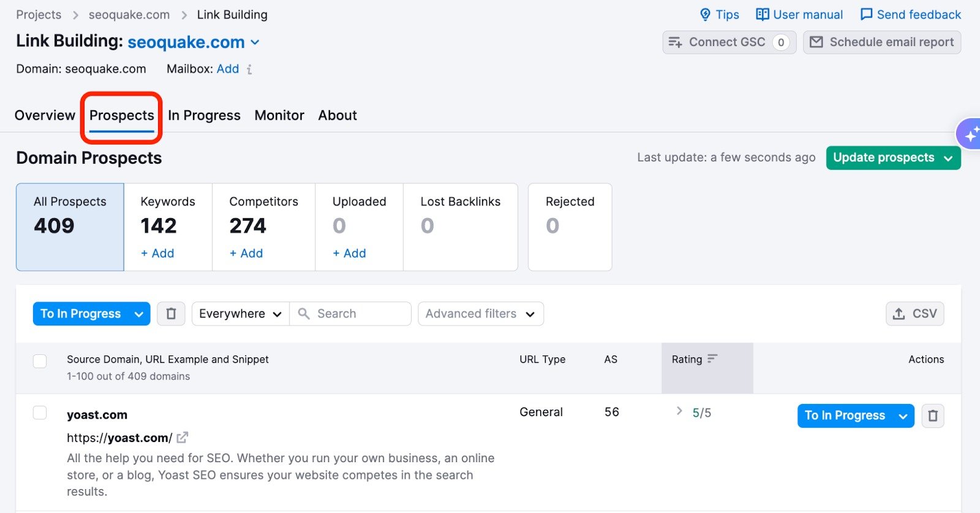This screenshot has width=980, height=513.
Task: Sort by the Rating column icon
Action: [x=712, y=359]
